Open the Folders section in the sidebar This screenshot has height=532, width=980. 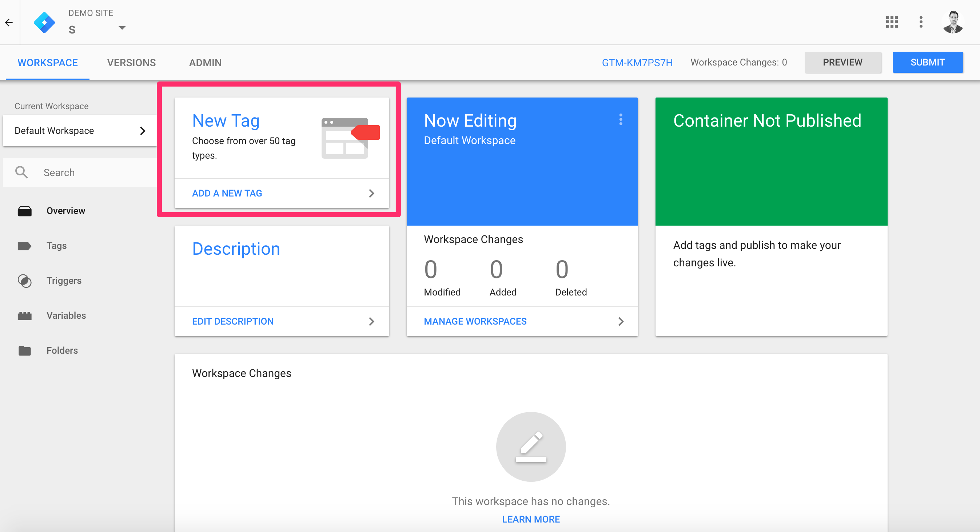click(x=62, y=350)
